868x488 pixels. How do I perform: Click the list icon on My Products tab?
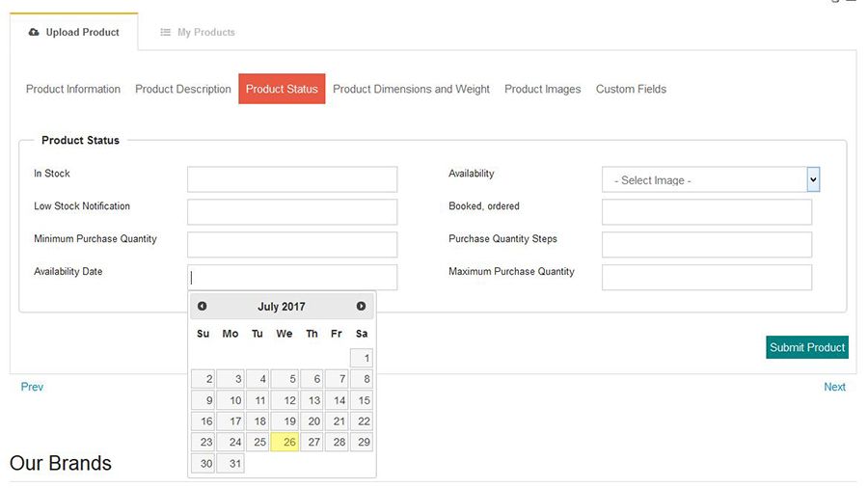[166, 32]
